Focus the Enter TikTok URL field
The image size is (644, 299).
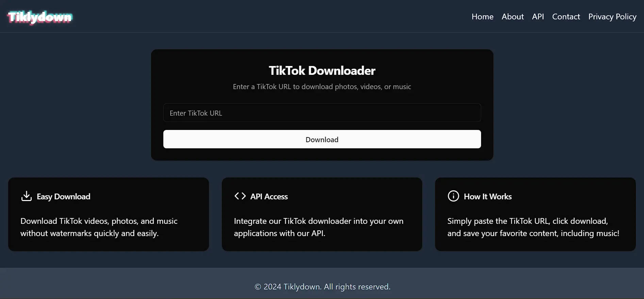322,113
